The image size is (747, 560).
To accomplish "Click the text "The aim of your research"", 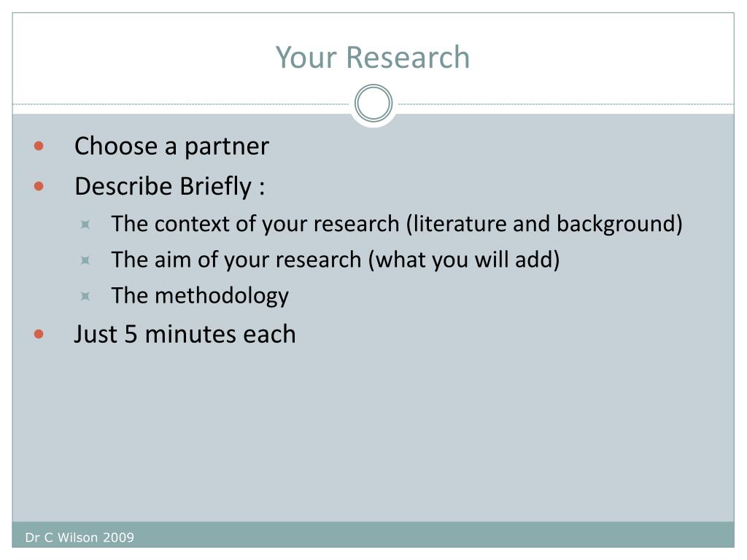I will tap(236, 260).
